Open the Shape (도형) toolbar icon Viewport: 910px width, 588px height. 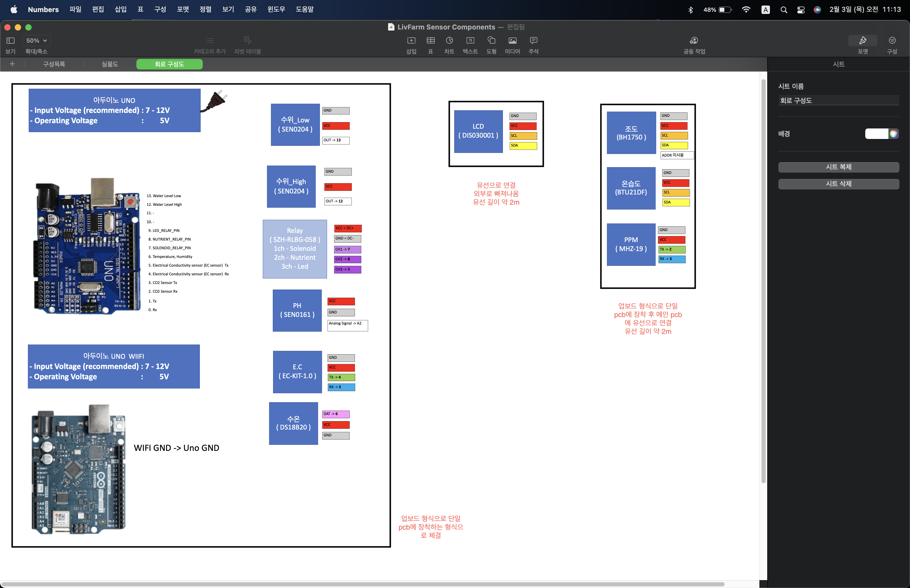pos(491,41)
